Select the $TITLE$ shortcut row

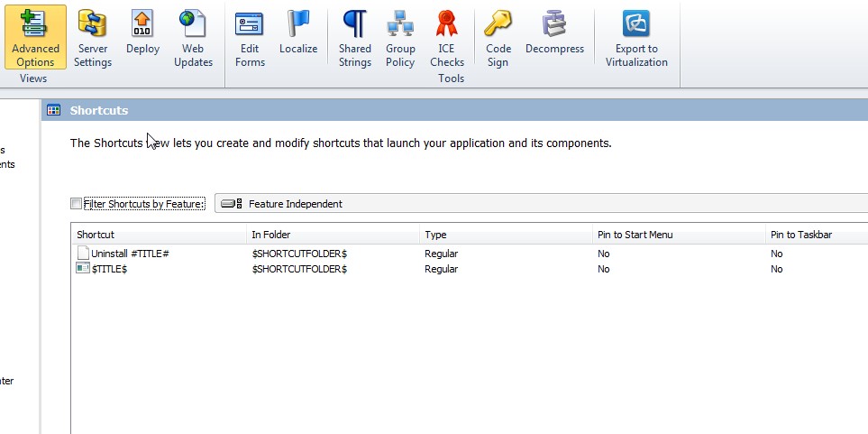pos(470,269)
